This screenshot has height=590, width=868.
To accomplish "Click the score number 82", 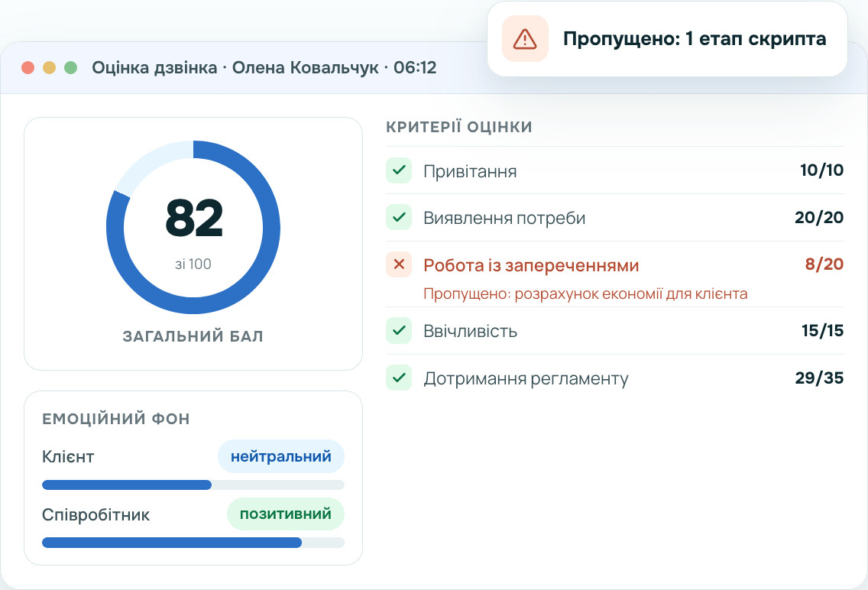I will 194,218.
